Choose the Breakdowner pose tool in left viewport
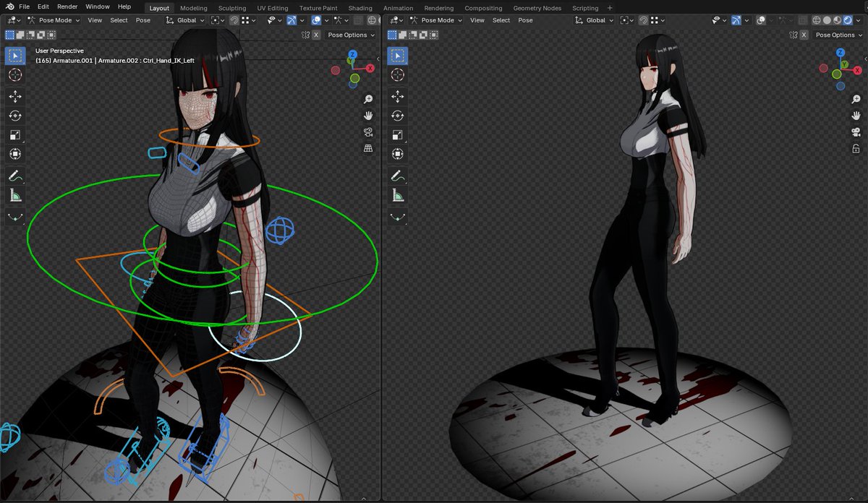Image resolution: width=868 pixels, height=503 pixels. point(15,217)
